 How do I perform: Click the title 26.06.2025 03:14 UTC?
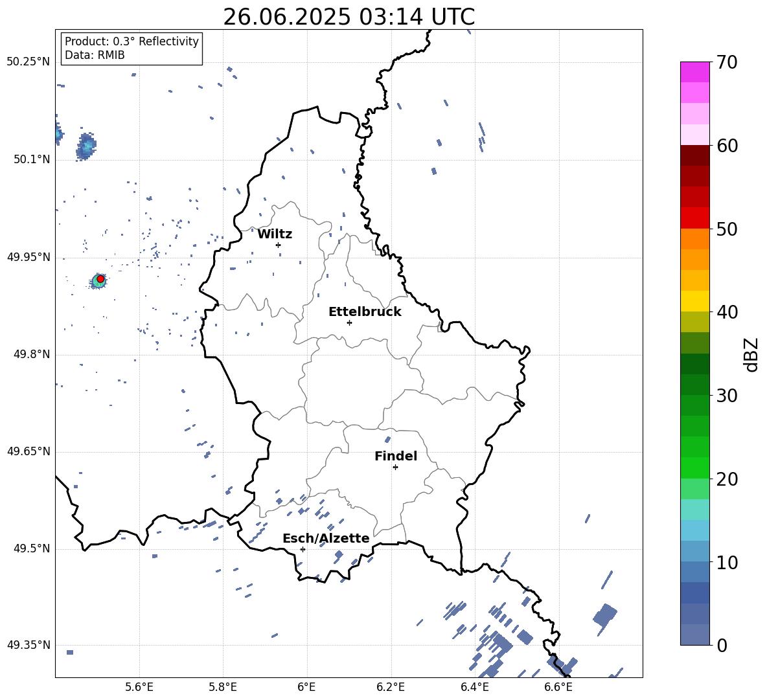pyautogui.click(x=349, y=17)
